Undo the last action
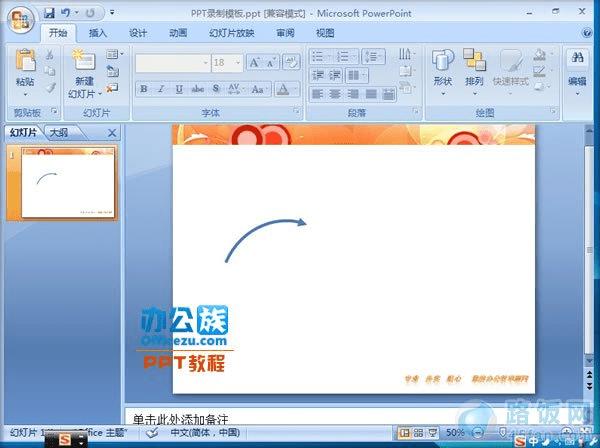600x448 pixels. point(66,13)
